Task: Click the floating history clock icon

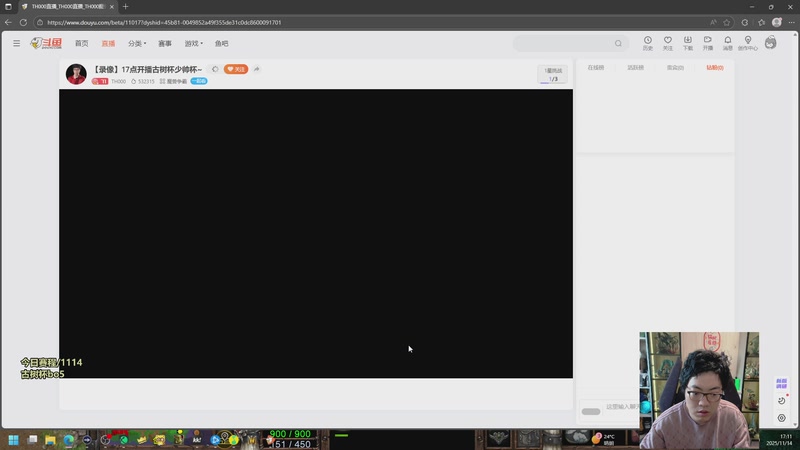Action: click(x=782, y=401)
